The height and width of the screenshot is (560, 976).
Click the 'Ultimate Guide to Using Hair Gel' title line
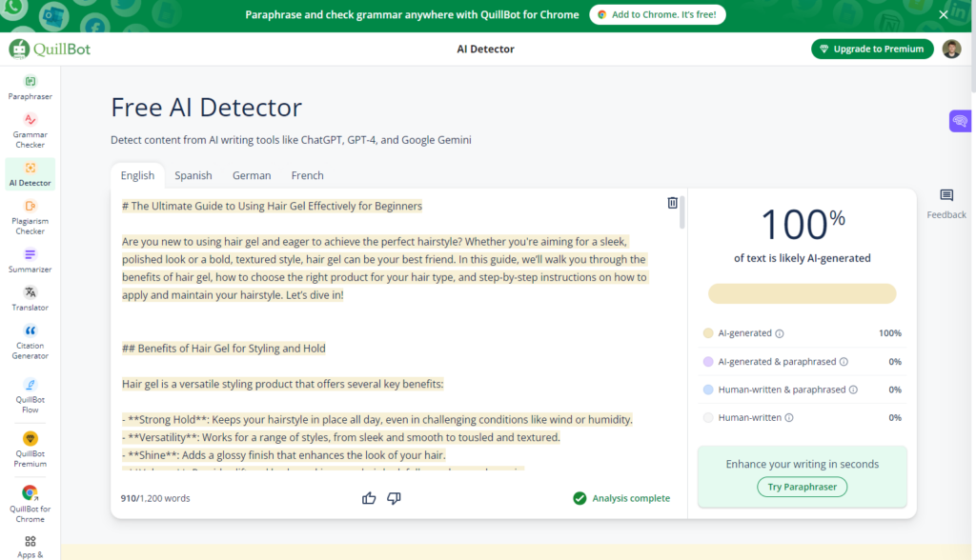272,206
